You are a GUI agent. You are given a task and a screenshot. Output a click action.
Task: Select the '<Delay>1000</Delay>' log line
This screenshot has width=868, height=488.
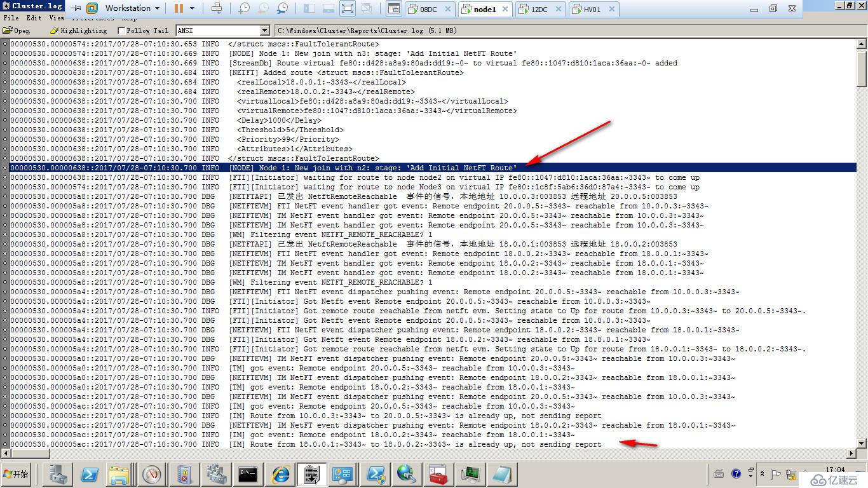click(432, 120)
